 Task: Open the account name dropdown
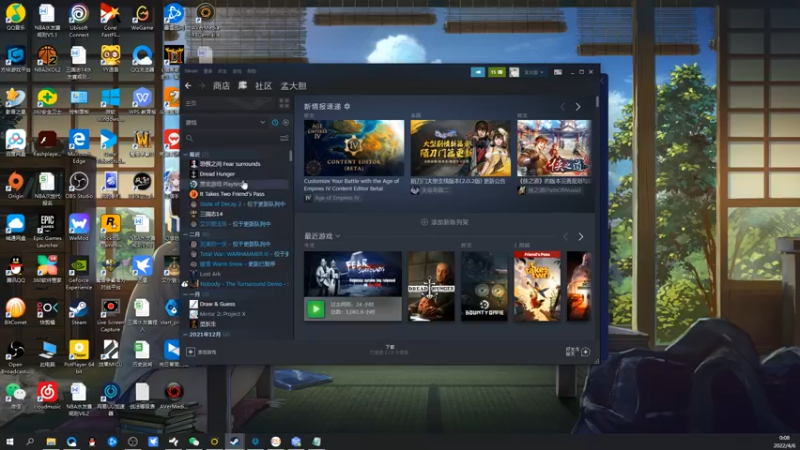pos(534,72)
